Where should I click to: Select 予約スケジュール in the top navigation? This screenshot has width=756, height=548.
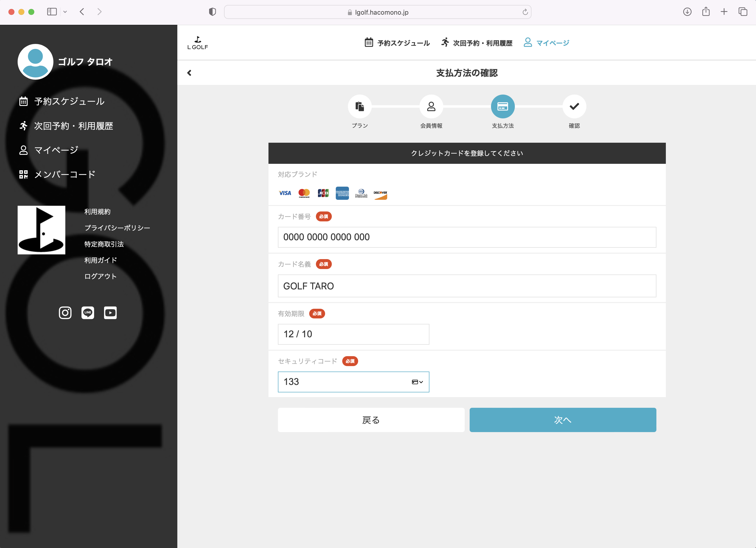(397, 43)
